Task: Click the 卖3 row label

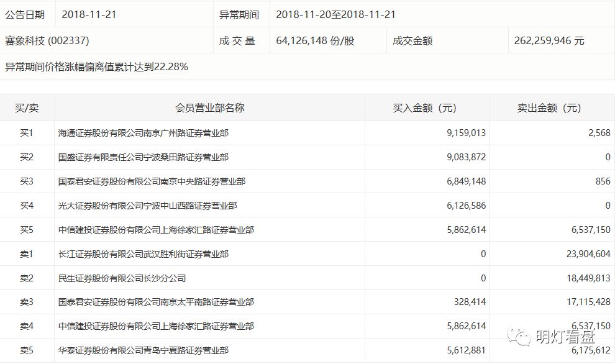Action: 27,302
